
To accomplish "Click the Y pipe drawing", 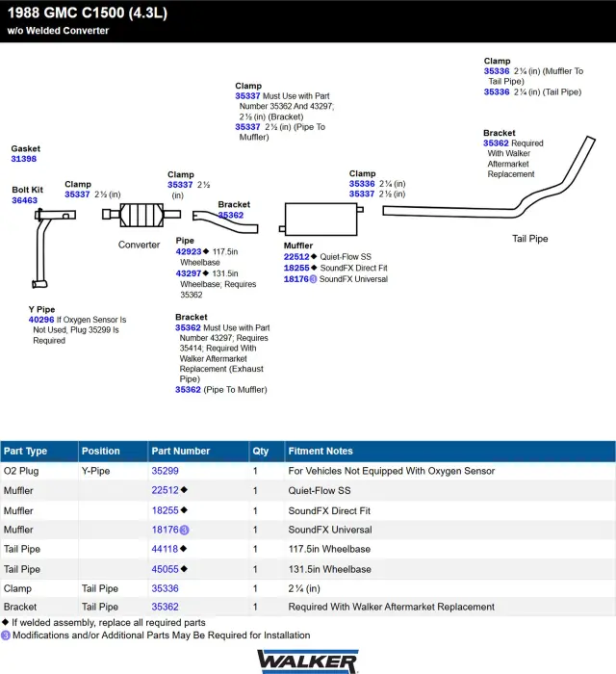I will pyautogui.click(x=41, y=248).
